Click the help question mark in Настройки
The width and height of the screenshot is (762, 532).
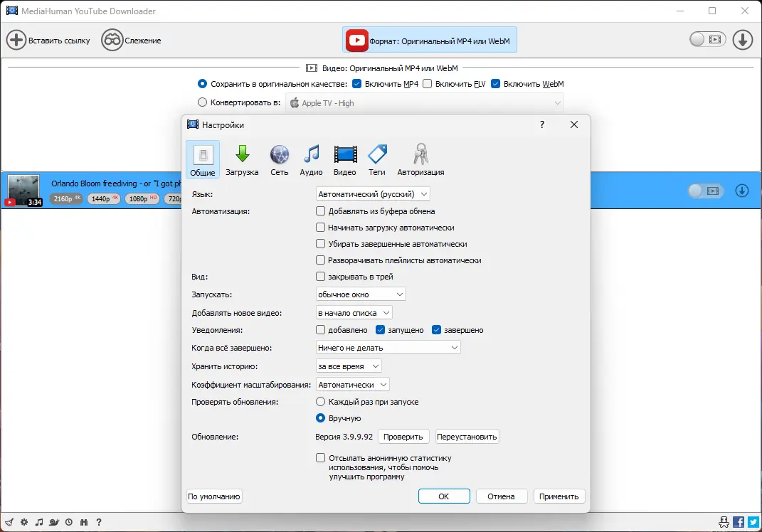click(542, 125)
